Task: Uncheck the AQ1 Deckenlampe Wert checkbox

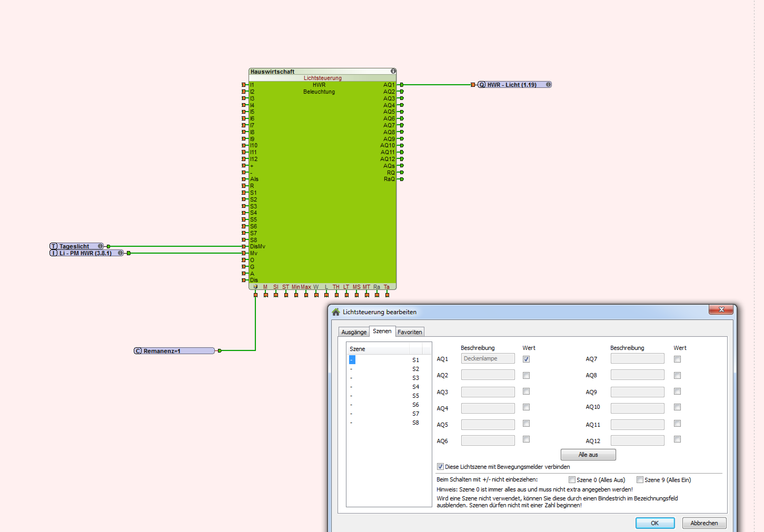Action: point(526,359)
